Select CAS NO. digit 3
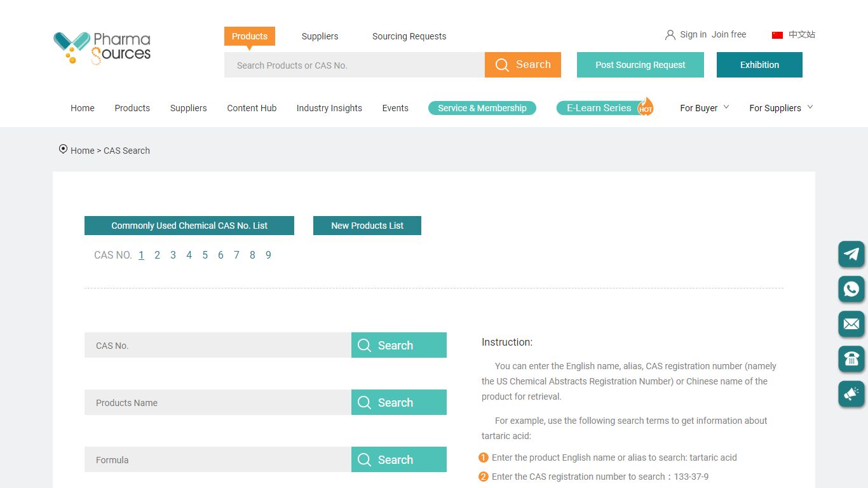This screenshot has height=488, width=868. 173,255
